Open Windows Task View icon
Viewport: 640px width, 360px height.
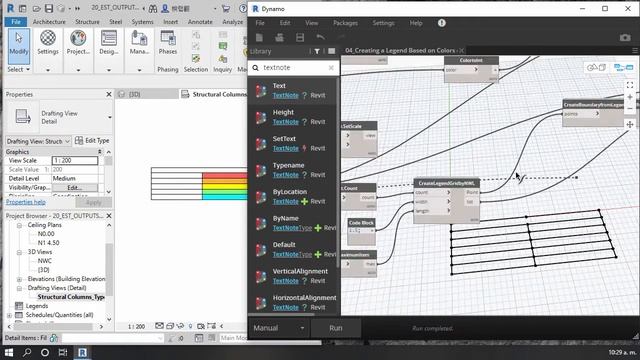pyautogui.click(x=63, y=352)
